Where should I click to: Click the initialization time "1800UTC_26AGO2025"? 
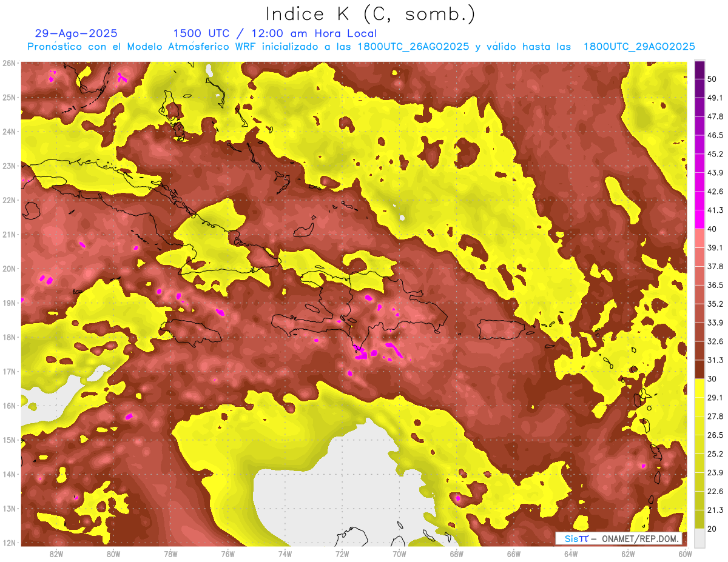point(414,47)
